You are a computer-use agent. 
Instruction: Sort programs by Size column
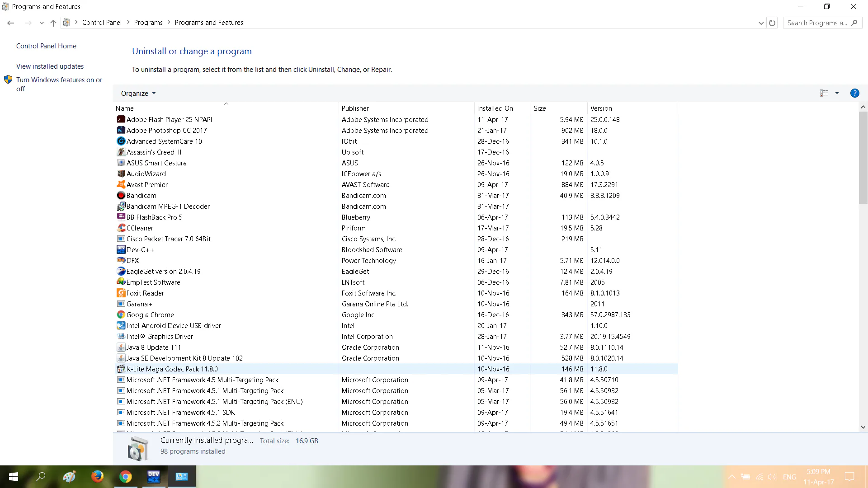tap(559, 108)
